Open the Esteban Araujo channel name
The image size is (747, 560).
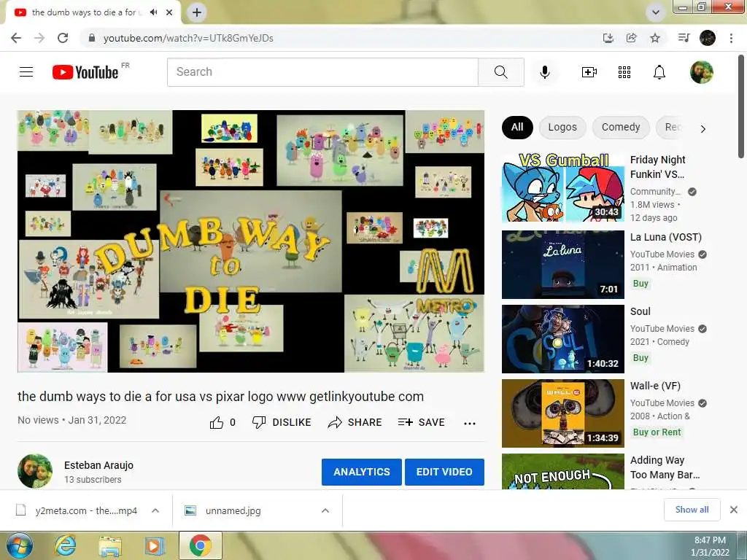pos(98,465)
